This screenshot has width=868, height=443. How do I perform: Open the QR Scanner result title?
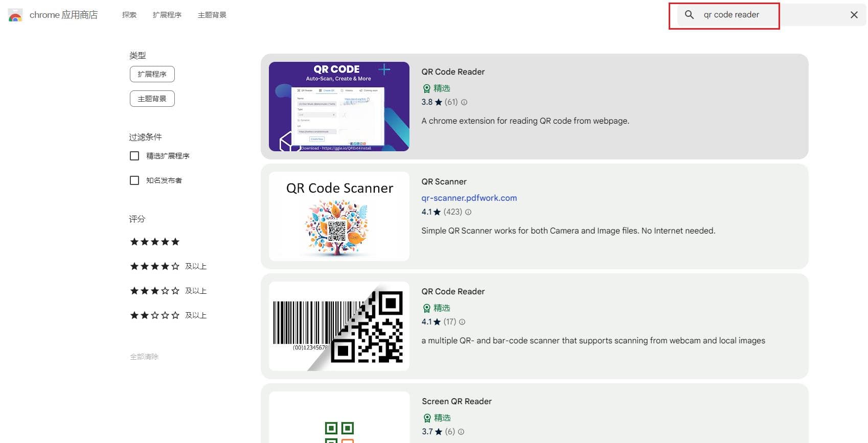pos(444,181)
